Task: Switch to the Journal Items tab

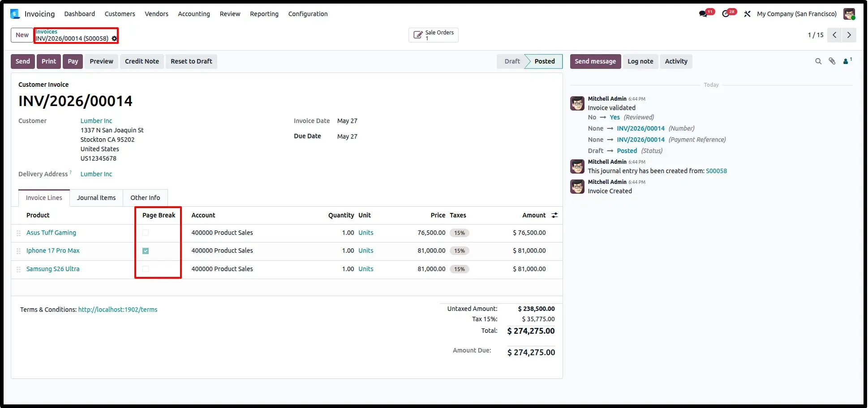Action: pos(96,198)
